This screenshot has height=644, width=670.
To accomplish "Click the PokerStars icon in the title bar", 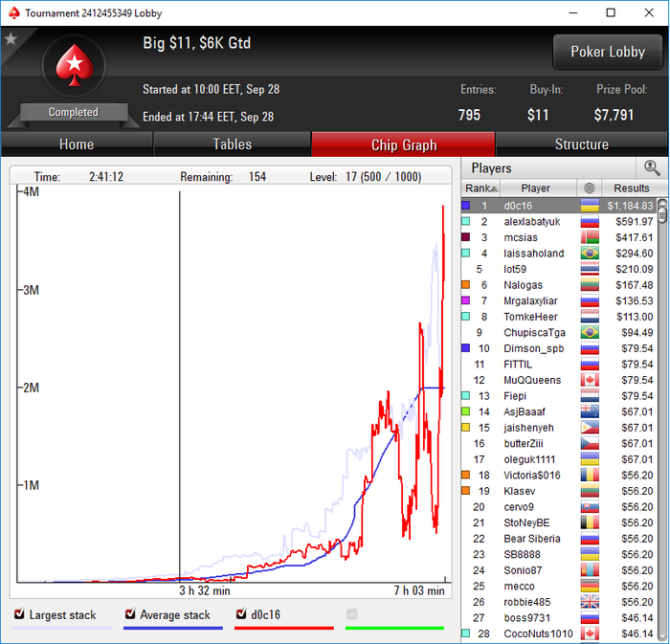I will [x=13, y=12].
